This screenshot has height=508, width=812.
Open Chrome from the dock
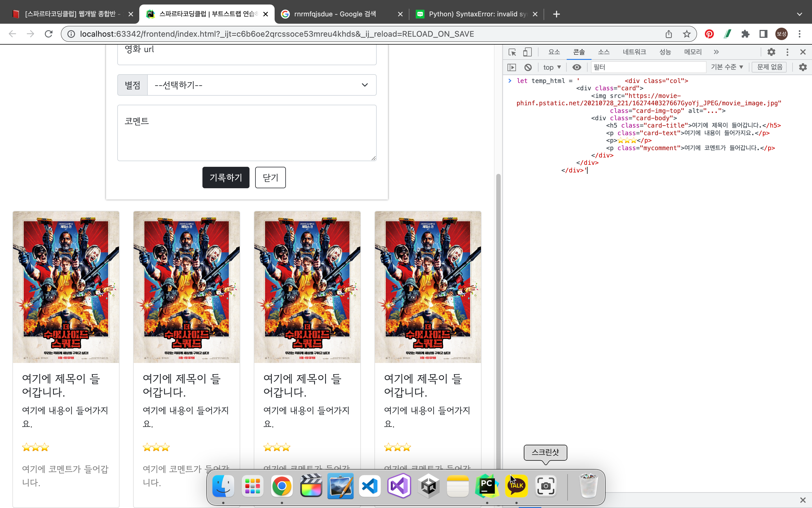pyautogui.click(x=282, y=486)
